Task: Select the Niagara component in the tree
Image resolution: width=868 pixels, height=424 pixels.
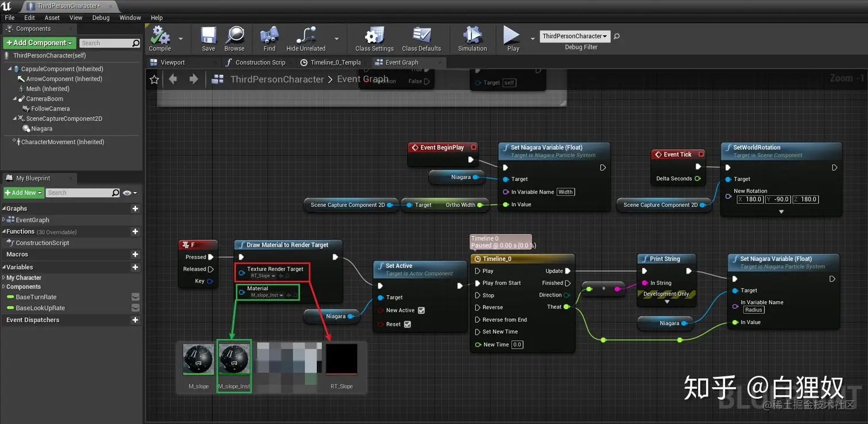Action: click(x=42, y=129)
